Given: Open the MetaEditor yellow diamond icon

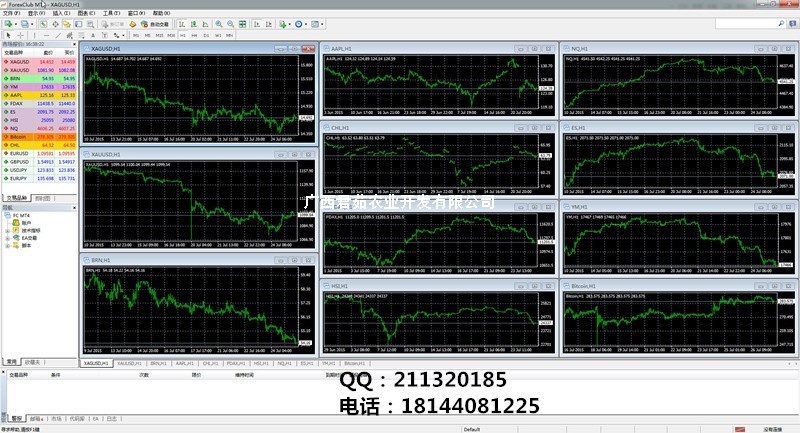Looking at the screenshot, I should (x=133, y=24).
